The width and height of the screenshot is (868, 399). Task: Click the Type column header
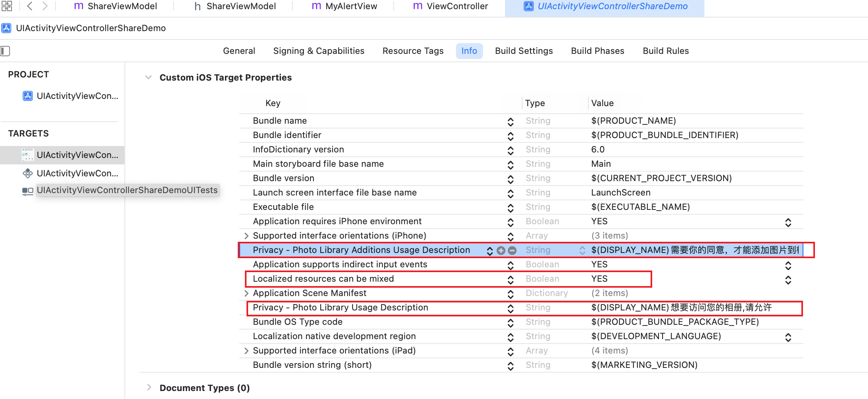click(535, 103)
